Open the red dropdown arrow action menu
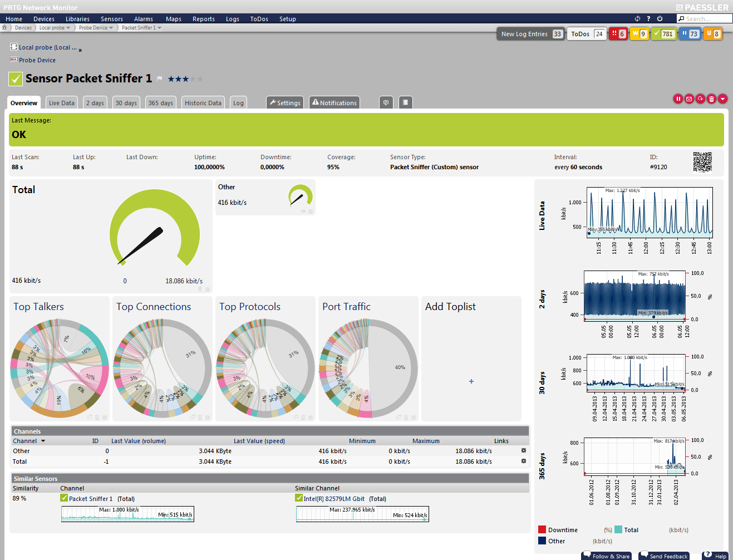The height and width of the screenshot is (560, 733). [722, 99]
